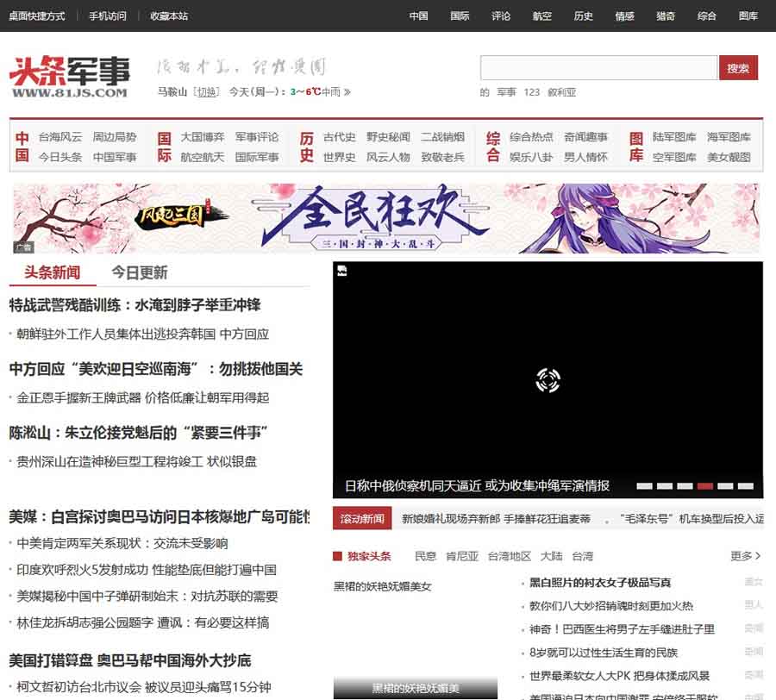Select the last slideshow indicator dash
Image resolution: width=776 pixels, height=700 pixels.
(746, 486)
